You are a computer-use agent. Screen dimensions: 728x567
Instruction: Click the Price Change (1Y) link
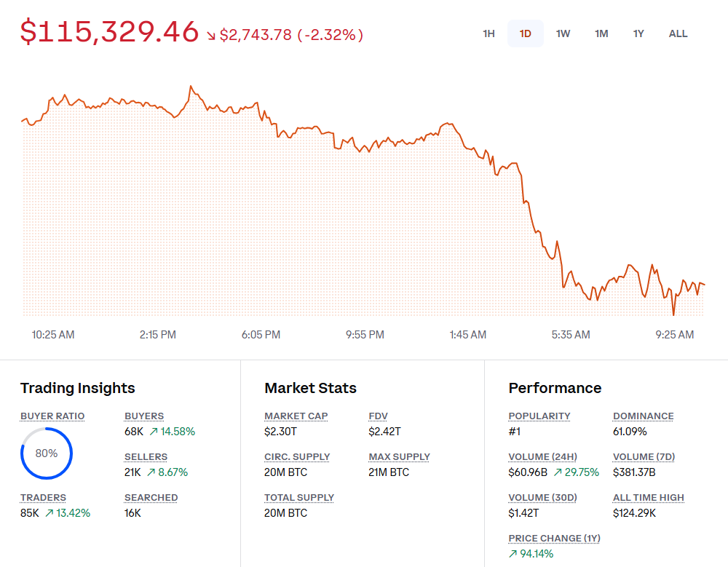(554, 538)
